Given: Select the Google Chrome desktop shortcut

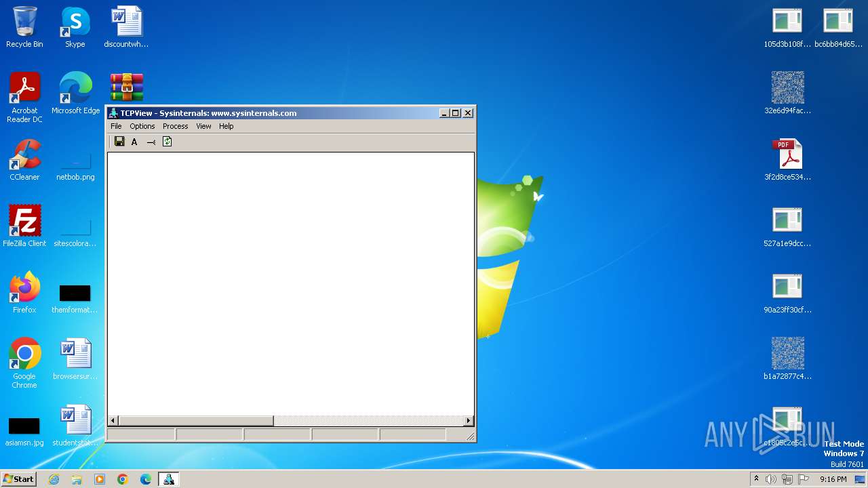Looking at the screenshot, I should point(24,363).
